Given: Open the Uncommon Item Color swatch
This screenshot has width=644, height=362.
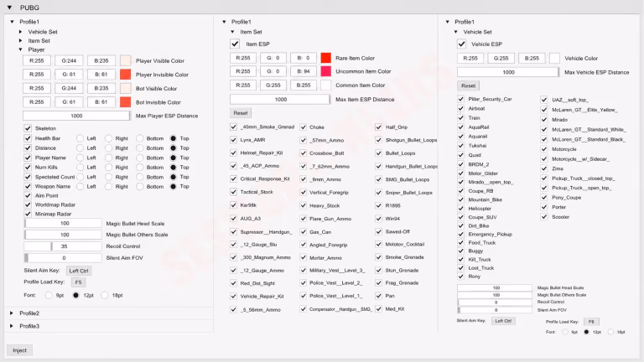Looking at the screenshot, I should [x=325, y=71].
